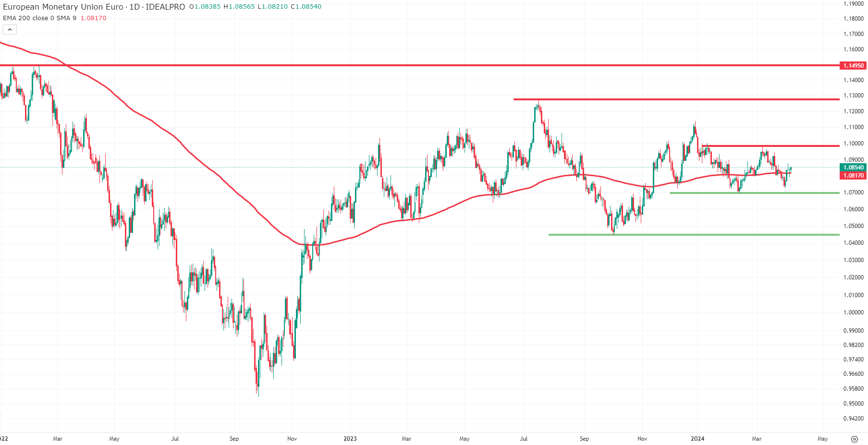
Task: Click the Sep label right of the 2023 label
Action: point(584,439)
